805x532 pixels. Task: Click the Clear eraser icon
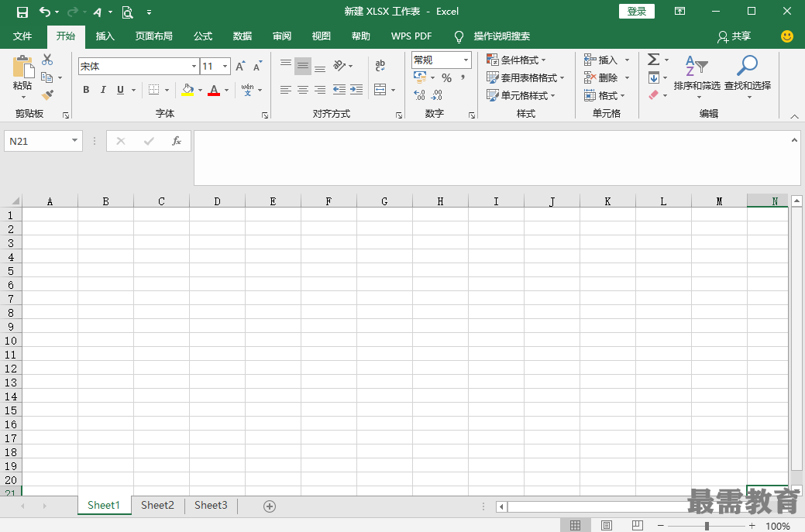(x=654, y=95)
